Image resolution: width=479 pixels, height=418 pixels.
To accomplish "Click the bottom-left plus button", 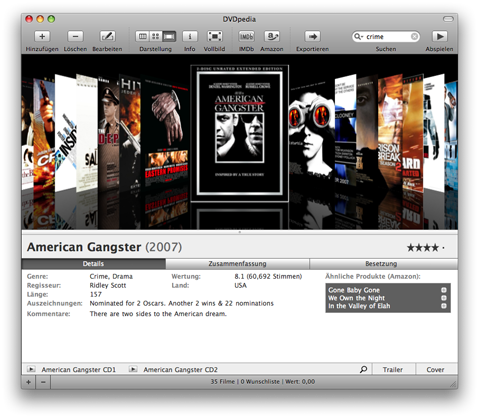I will click(x=29, y=382).
